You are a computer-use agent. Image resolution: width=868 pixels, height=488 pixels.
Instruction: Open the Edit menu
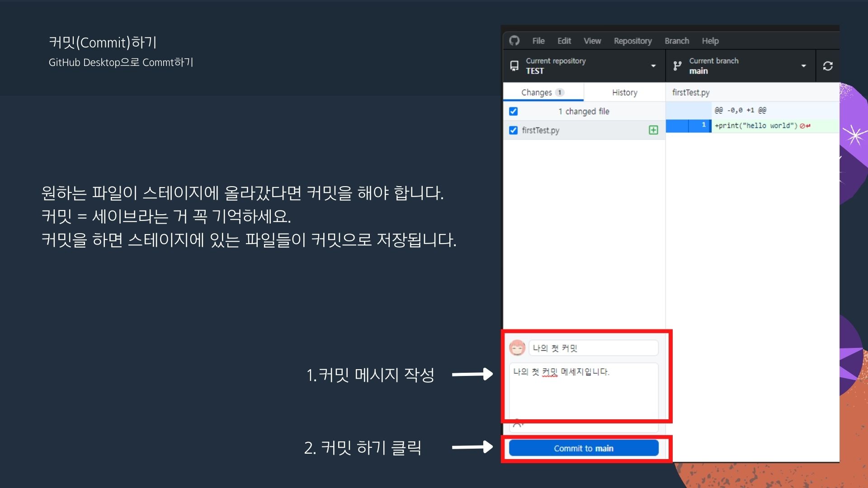(x=564, y=41)
